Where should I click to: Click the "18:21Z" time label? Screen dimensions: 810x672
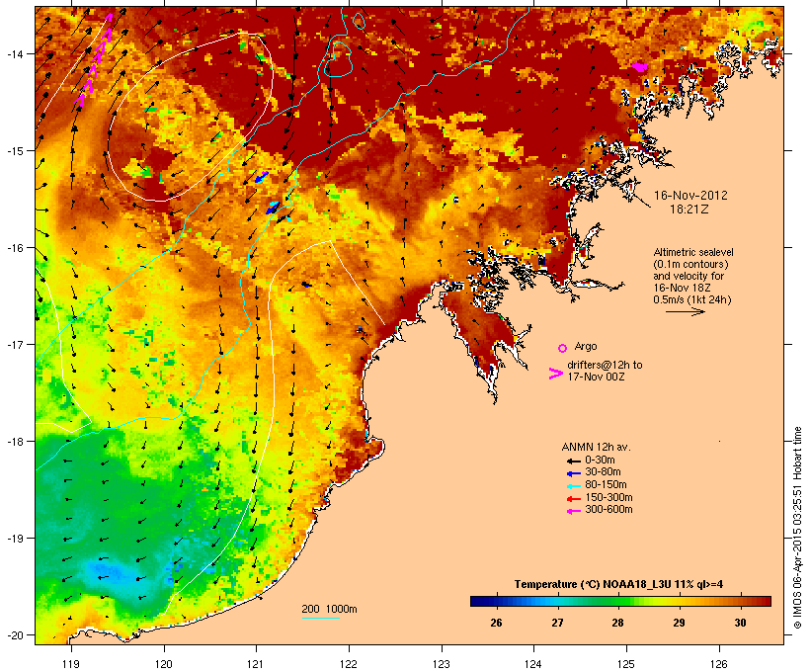pos(689,210)
